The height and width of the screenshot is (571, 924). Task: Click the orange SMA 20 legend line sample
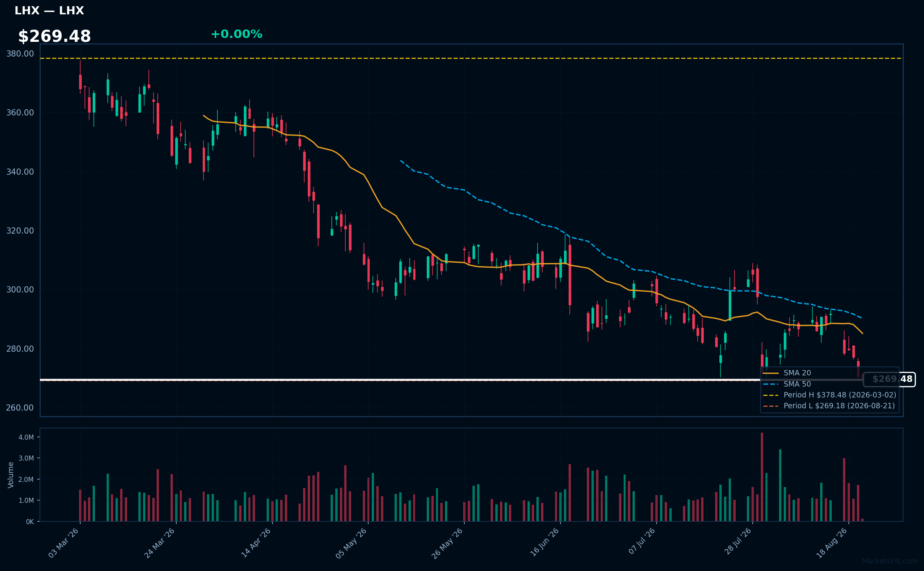771,373
